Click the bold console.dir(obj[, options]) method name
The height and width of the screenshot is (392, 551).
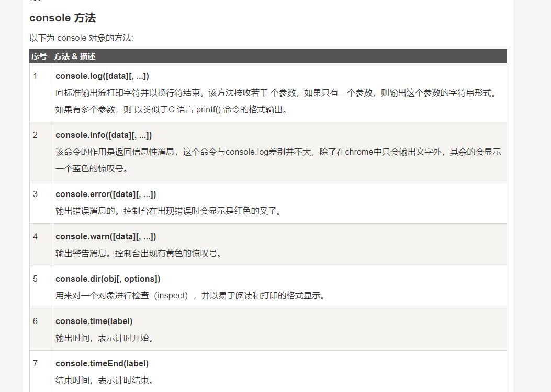pyautogui.click(x=108, y=279)
